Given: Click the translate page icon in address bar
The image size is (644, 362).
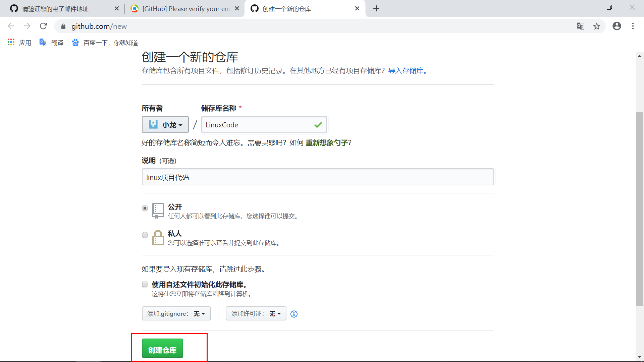Looking at the screenshot, I should [x=580, y=26].
